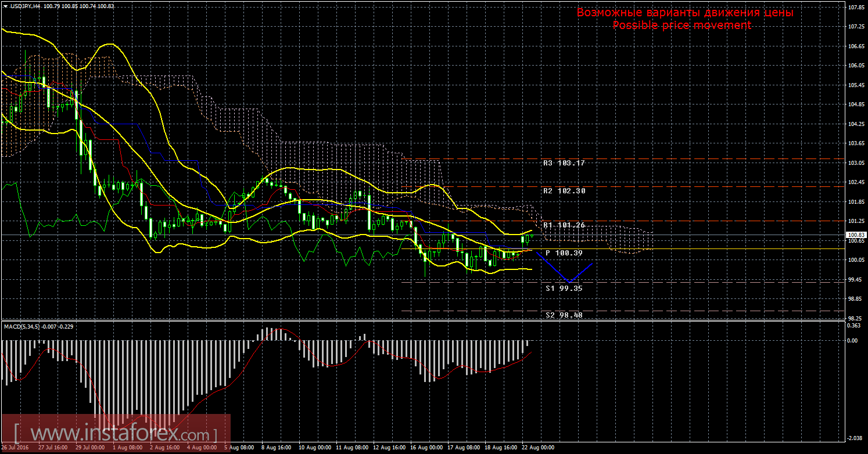Screen dimensions: 868x454
Task: Click the Russian heading 'Возможные варианты движения цены'
Action: coord(685,13)
